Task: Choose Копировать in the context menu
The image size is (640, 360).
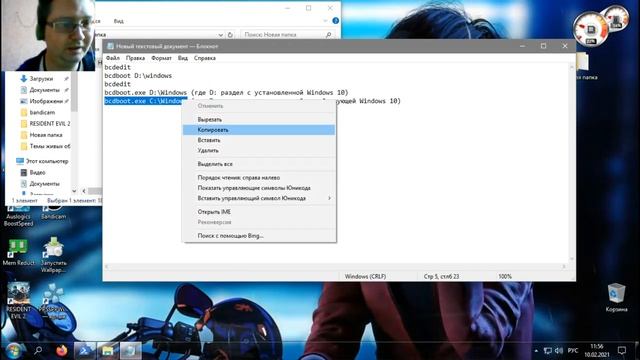Action: tap(259, 130)
